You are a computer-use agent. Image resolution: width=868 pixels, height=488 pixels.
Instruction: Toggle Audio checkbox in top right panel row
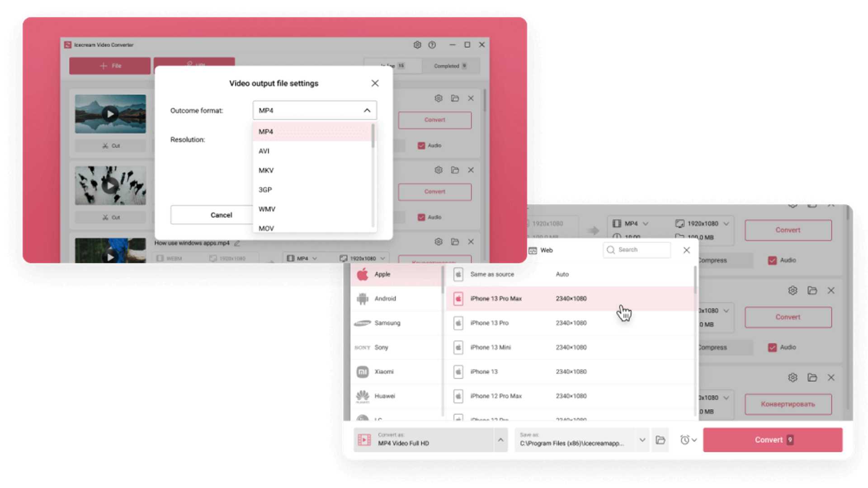tap(772, 260)
